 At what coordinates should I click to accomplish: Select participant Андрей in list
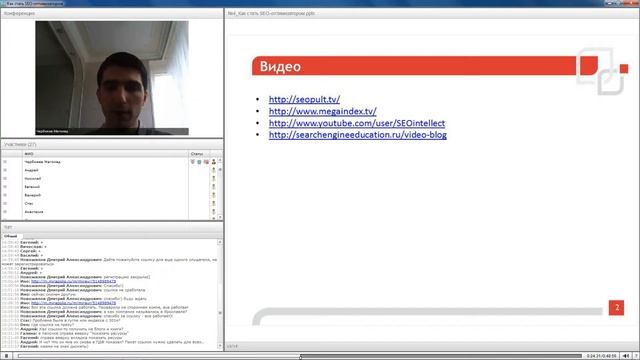click(31, 170)
